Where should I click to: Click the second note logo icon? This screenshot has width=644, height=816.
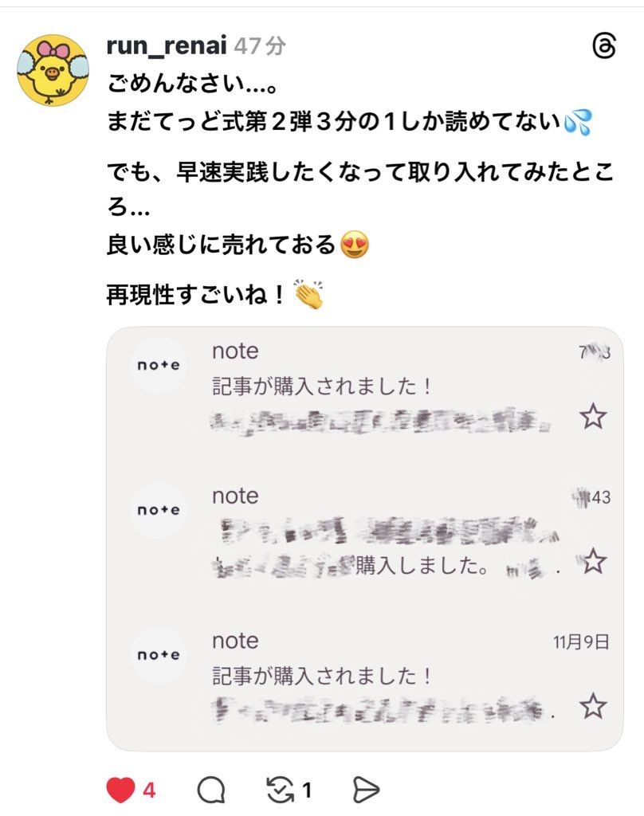(x=159, y=510)
